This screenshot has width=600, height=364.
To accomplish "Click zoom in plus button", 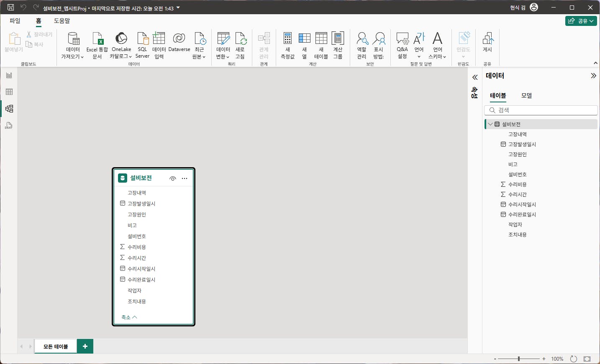I will tap(544, 359).
